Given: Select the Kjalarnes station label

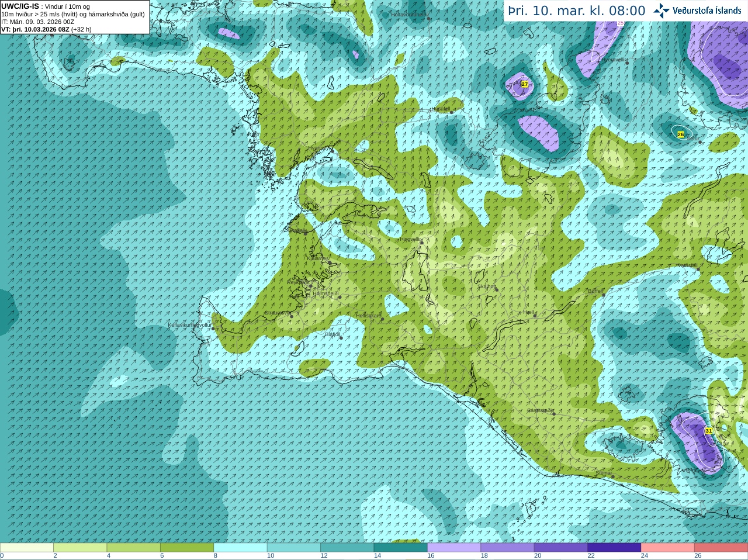Looking at the screenshot, I should click(318, 258).
